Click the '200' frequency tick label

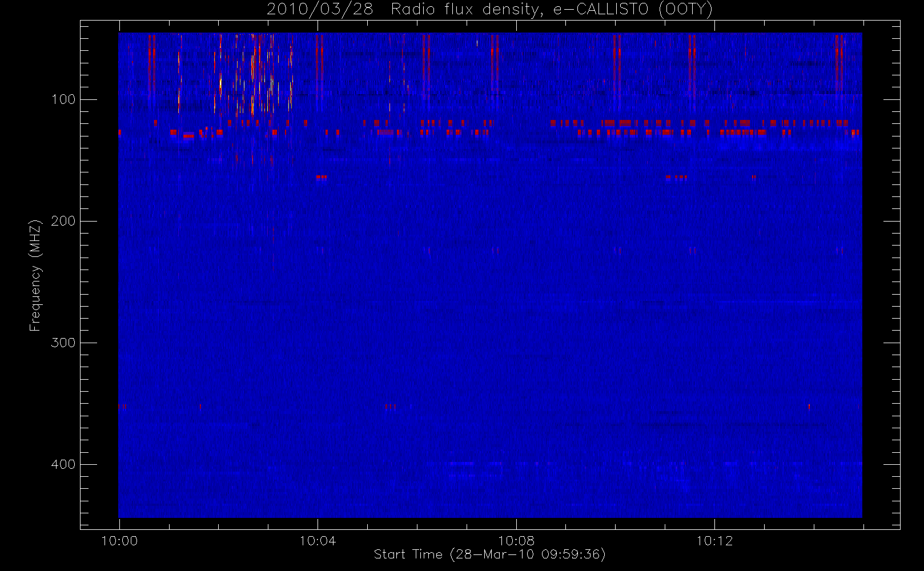click(x=63, y=221)
